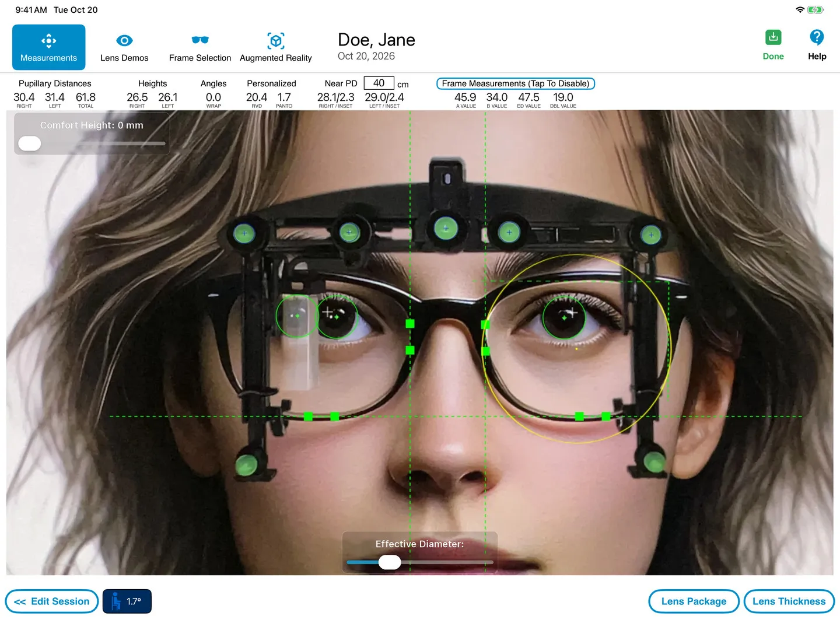840x630 pixels.
Task: Select ED value 47.5
Action: [529, 97]
